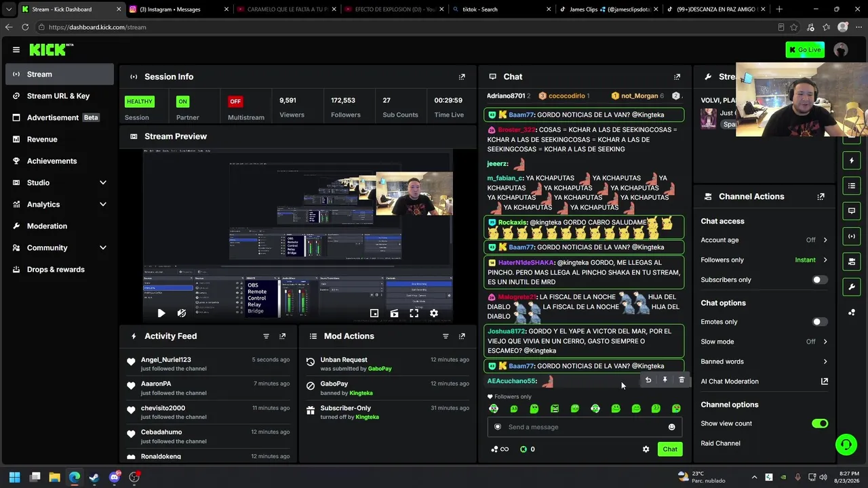Viewport: 868px width, 488px height.
Task: Open Activity Feed filter options
Action: click(266, 336)
